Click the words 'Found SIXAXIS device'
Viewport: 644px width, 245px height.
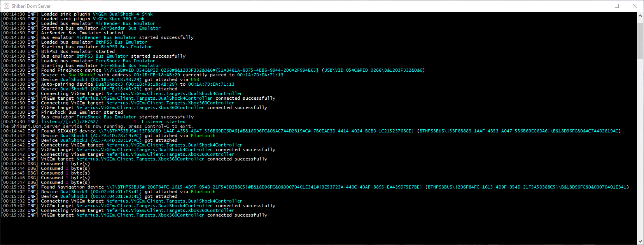click(68, 131)
